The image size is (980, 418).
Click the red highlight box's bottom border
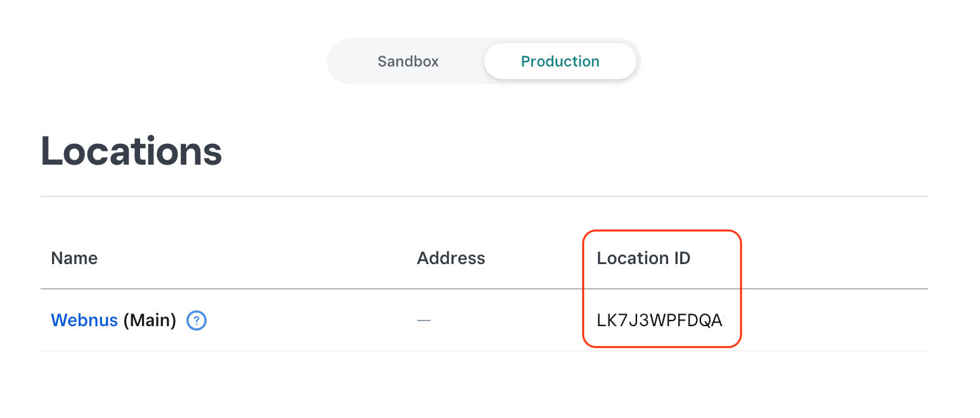[x=662, y=346]
